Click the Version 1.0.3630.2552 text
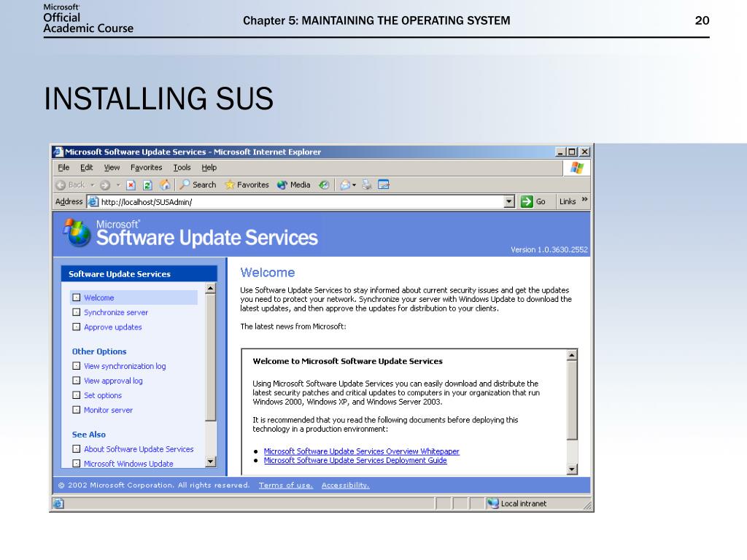This screenshot has height=560, width=747. (x=549, y=249)
